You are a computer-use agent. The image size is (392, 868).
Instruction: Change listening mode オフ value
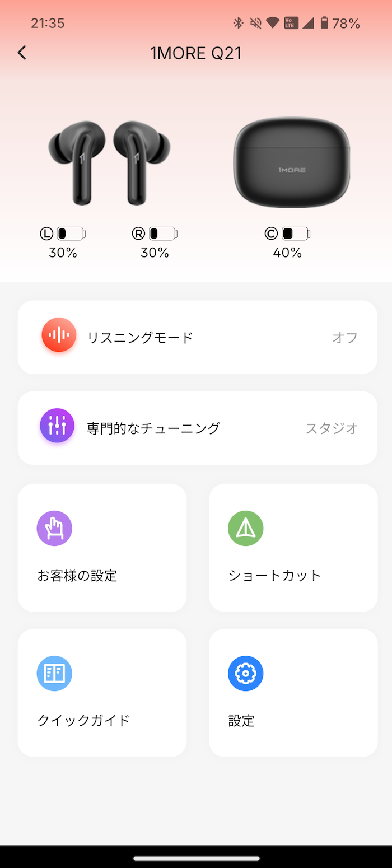345,337
